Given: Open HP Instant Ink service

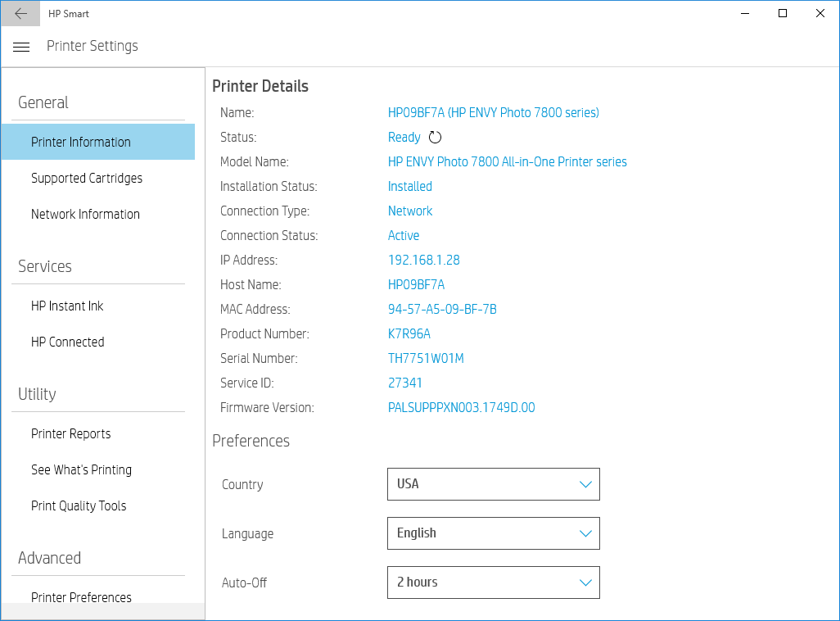Looking at the screenshot, I should click(x=67, y=306).
